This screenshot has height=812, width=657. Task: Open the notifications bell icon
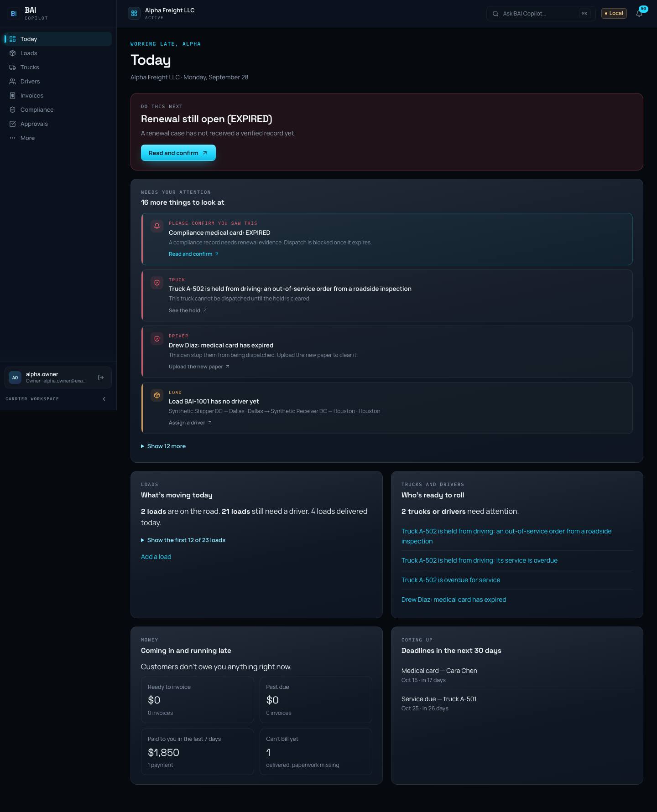tap(639, 14)
